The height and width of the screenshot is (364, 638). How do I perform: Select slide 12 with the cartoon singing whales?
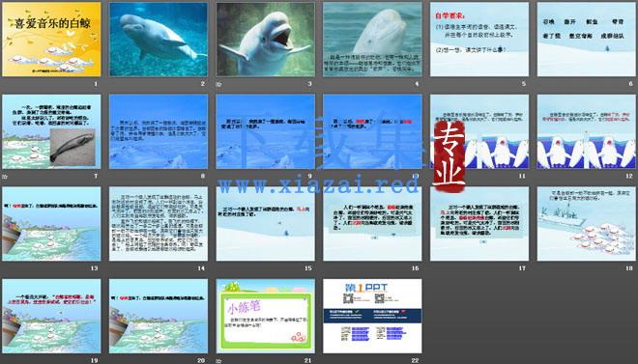click(x=587, y=131)
